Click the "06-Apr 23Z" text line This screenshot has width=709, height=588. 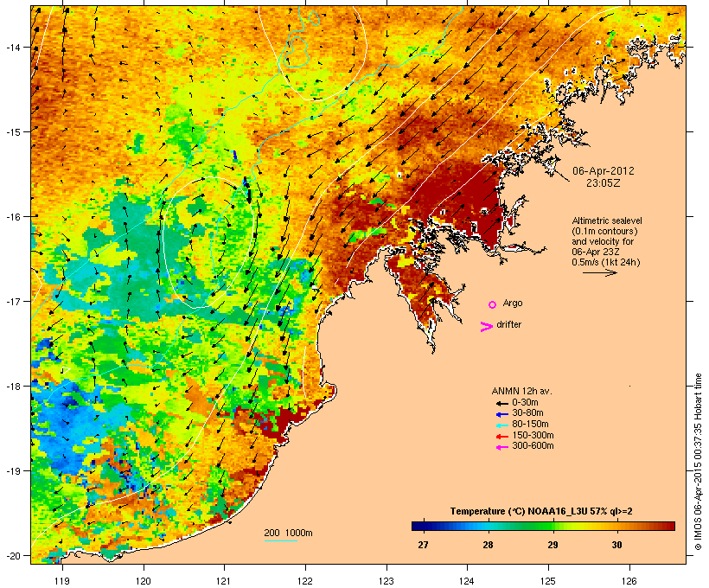tap(596, 252)
